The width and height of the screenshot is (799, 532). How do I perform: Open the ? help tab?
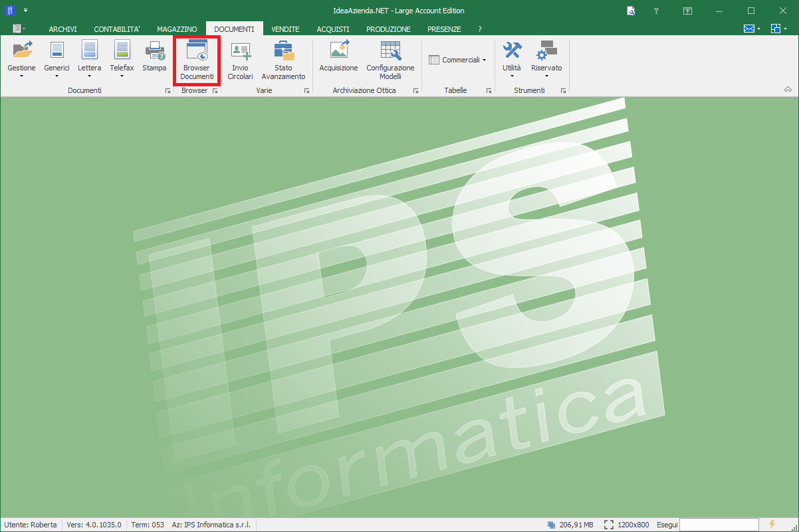pos(480,29)
